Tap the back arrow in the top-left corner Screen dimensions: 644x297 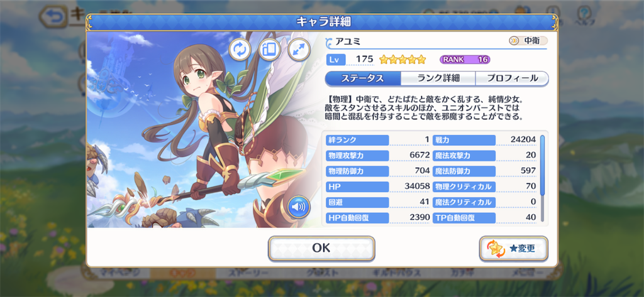53,16
